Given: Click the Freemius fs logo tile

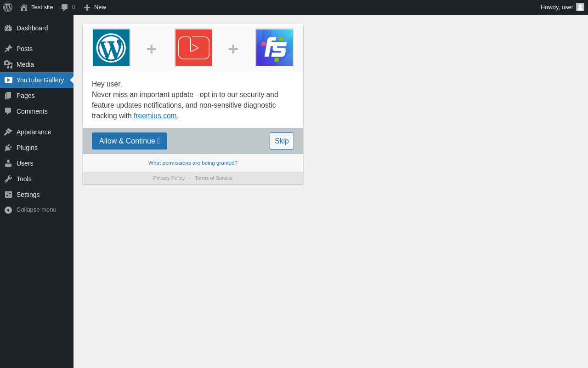Looking at the screenshot, I should click(x=275, y=48).
